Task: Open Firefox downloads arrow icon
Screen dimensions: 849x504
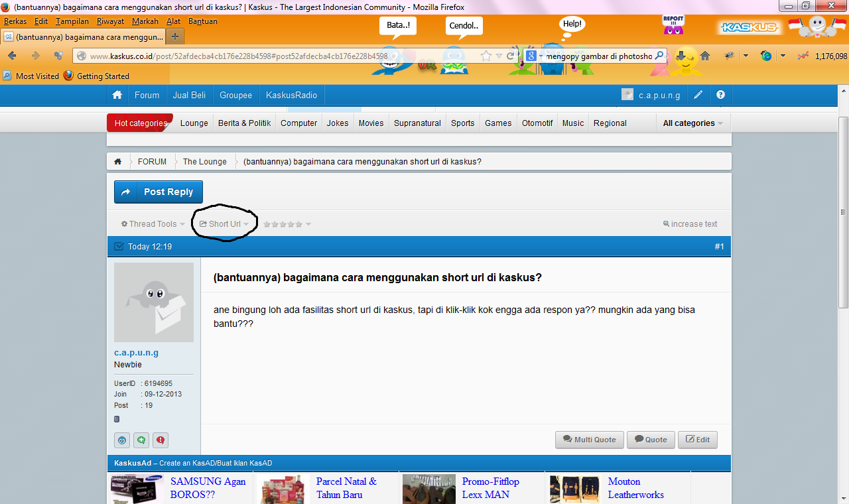Action: 681,56
